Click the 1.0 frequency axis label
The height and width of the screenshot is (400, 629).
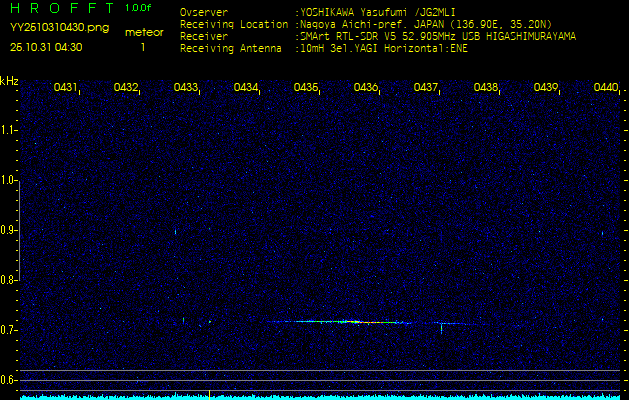click(x=9, y=180)
